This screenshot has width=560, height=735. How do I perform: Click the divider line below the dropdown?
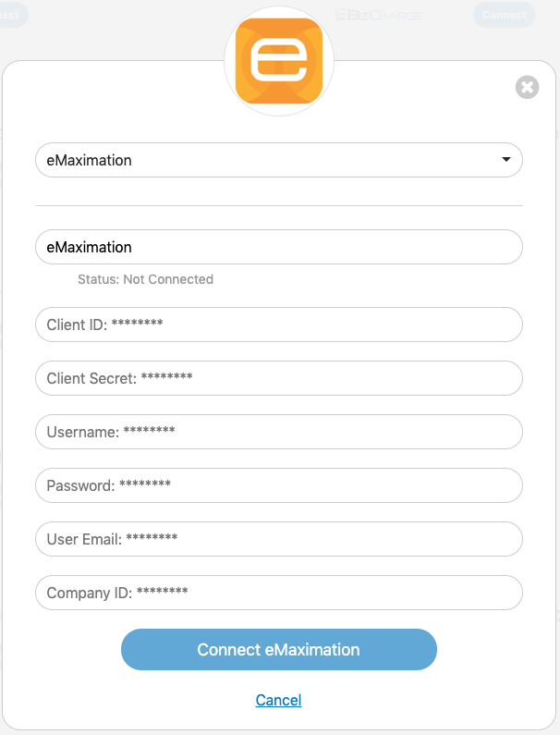tap(278, 205)
